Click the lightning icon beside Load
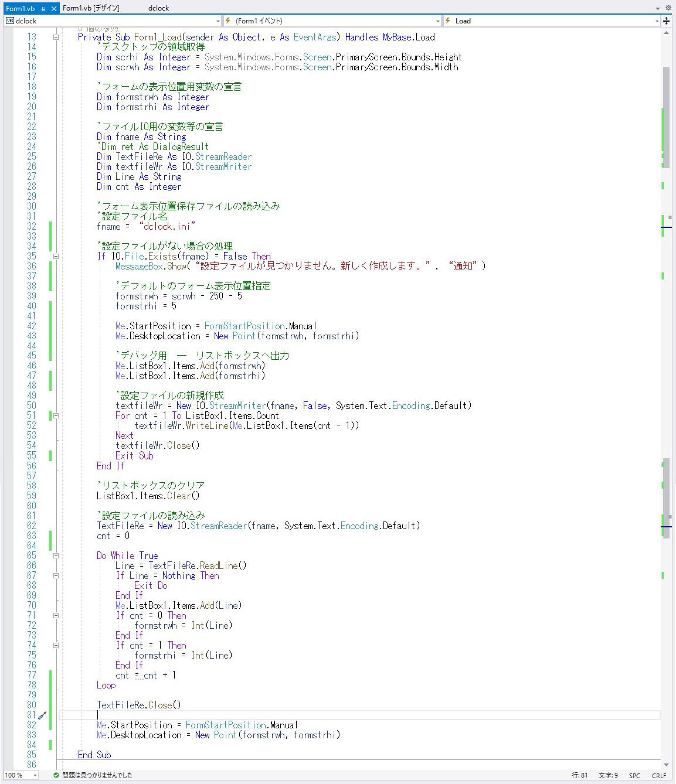The image size is (676, 784). 449,21
